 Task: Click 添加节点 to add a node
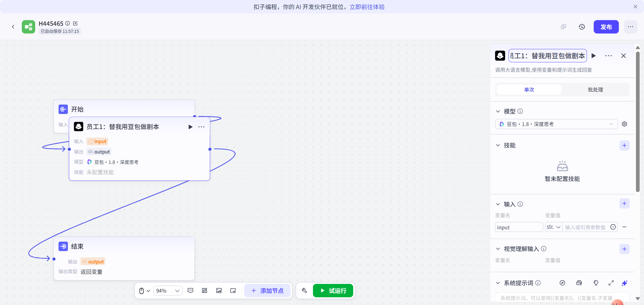267,291
